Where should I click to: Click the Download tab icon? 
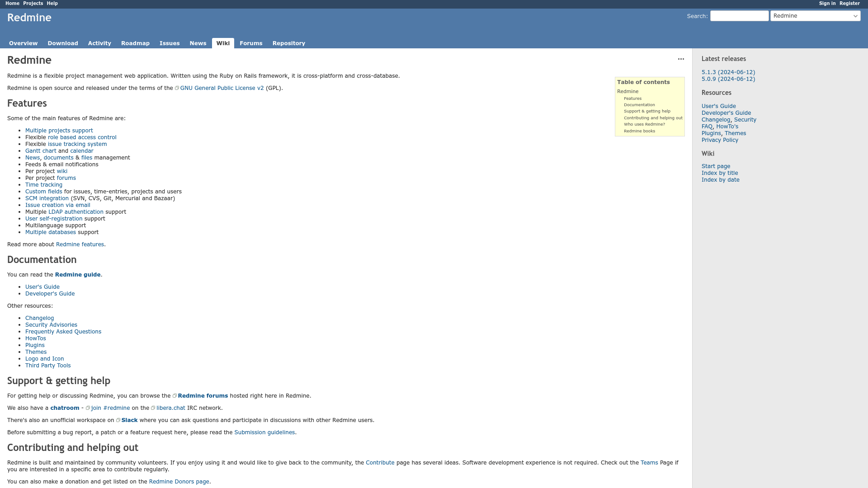click(x=62, y=43)
